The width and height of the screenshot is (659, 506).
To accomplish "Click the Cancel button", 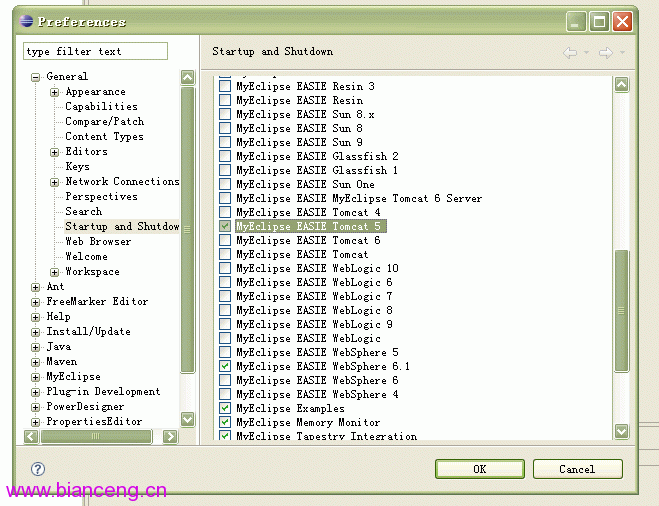I will (x=577, y=469).
